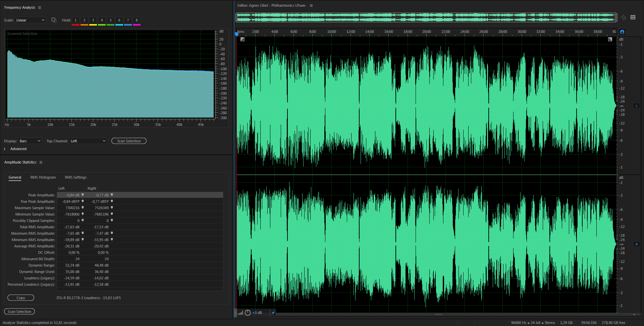Click the stacked-lines view icon beside the overview
Screen dimensions: 644x326
tap(633, 17)
